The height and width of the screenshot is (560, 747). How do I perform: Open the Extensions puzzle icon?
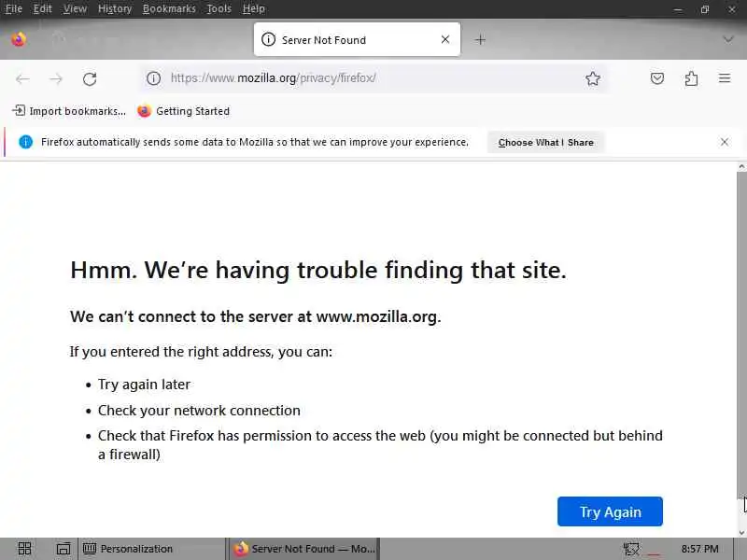pos(691,79)
